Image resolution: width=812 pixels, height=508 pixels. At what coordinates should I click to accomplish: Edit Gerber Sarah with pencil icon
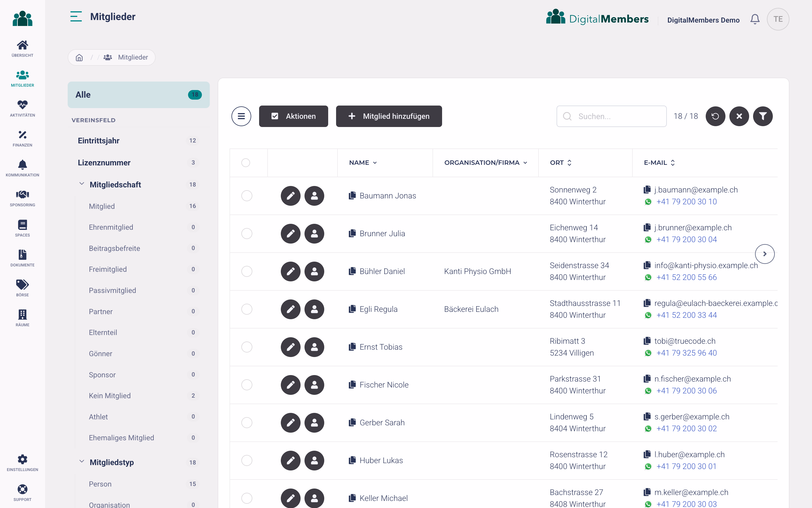pyautogui.click(x=291, y=423)
